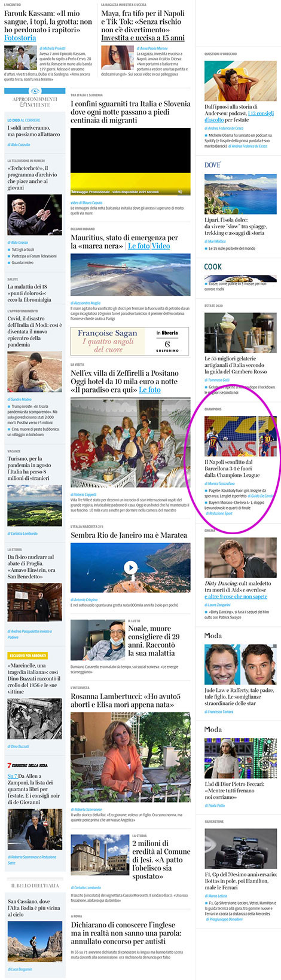
Task: Open Zeffirelli villa group photo
Action: [x=130, y=443]
